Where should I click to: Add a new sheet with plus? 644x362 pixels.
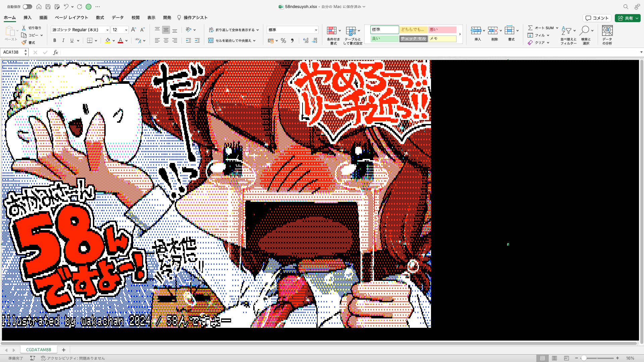point(63,350)
